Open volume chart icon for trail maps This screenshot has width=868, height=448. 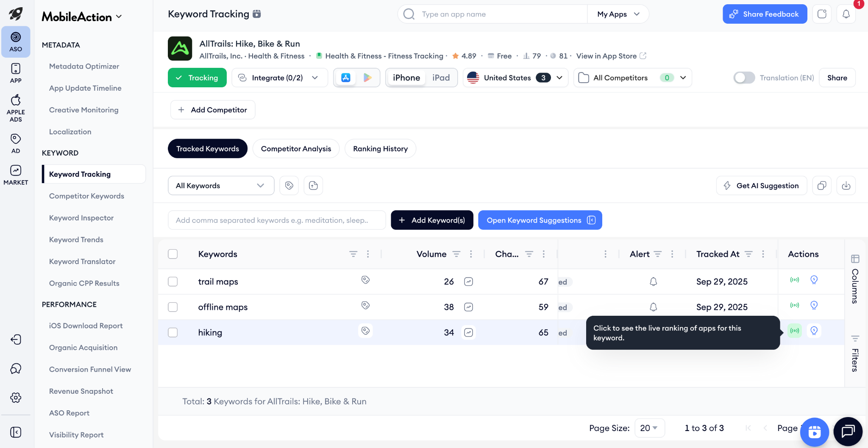coord(468,281)
